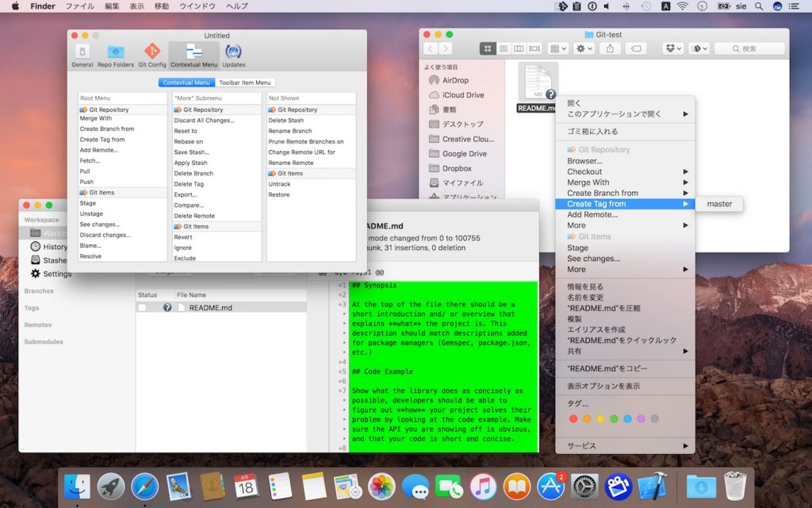Open the Git Config settings pane
Screen dimensions: 812x508
(151, 54)
